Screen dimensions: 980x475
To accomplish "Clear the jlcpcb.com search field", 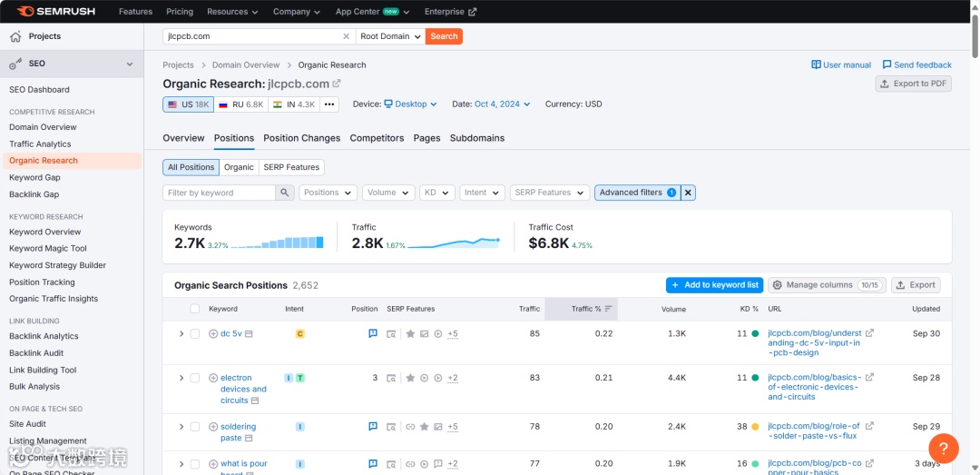I will point(346,36).
